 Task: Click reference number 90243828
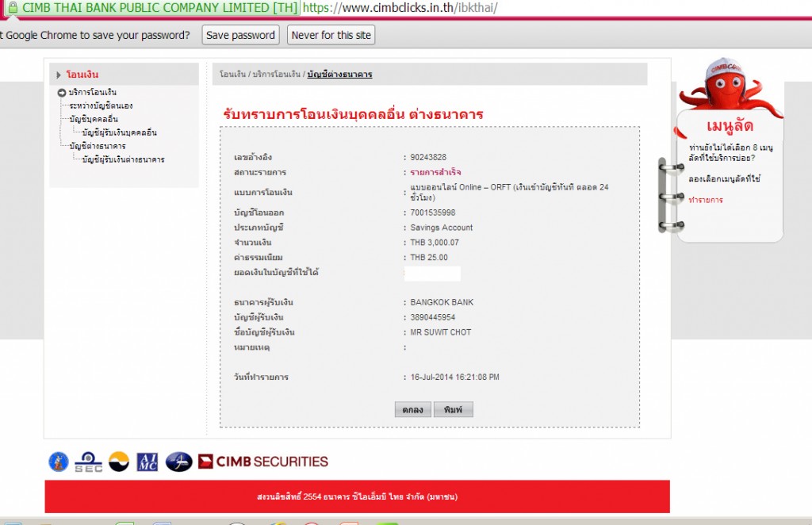click(428, 157)
